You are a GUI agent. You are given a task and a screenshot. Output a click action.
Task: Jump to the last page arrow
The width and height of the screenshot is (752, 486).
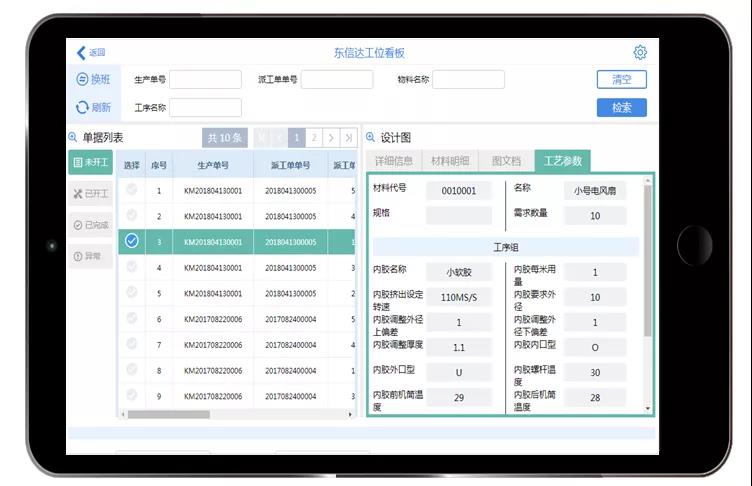348,138
